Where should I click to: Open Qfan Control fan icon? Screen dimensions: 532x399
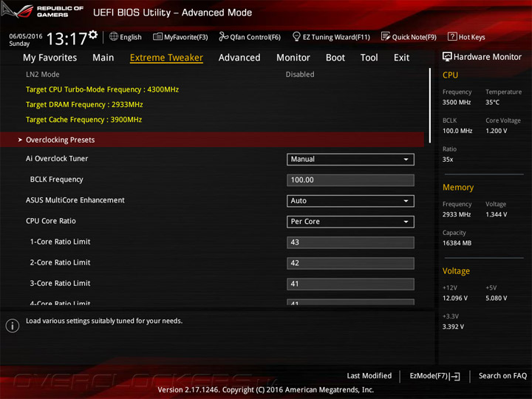point(224,36)
